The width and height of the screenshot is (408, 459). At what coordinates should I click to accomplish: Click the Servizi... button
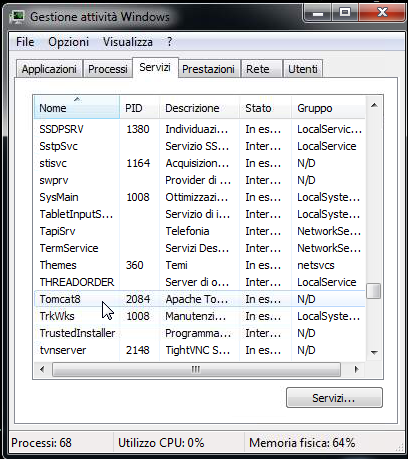coord(334,398)
